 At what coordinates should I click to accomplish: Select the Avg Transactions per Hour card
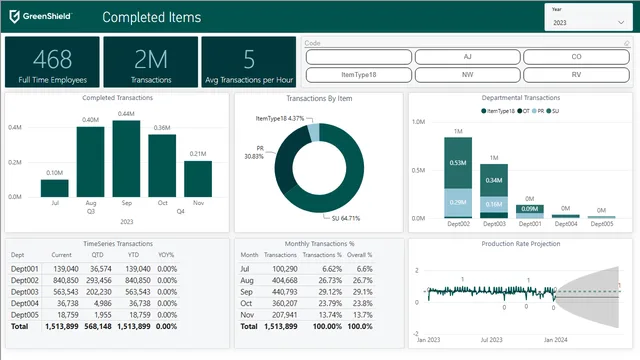pyautogui.click(x=249, y=62)
